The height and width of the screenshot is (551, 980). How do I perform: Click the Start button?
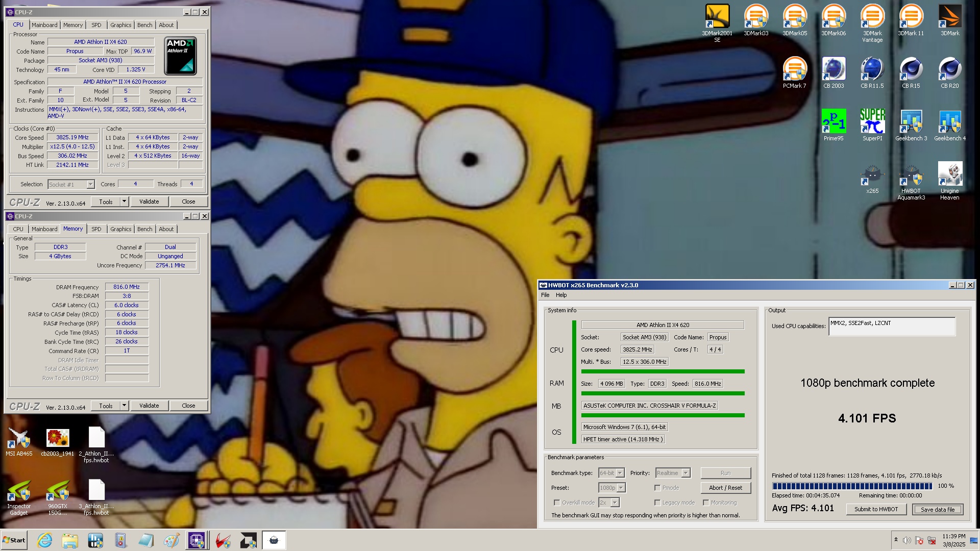[x=14, y=540]
